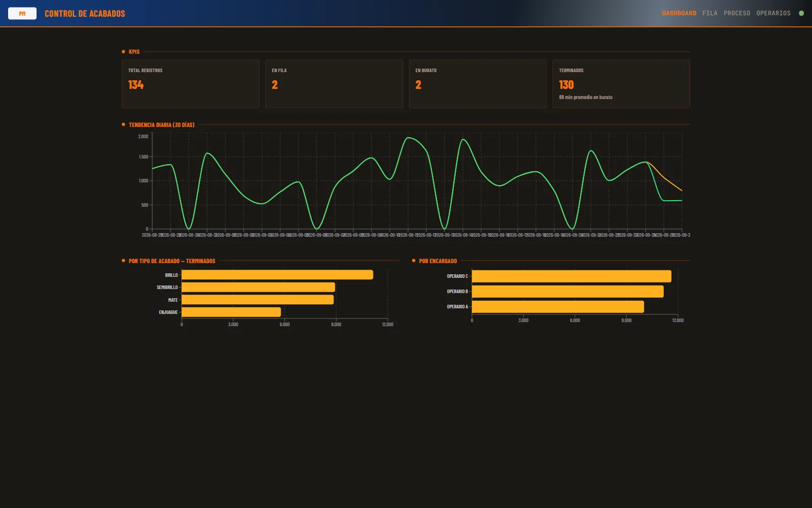The height and width of the screenshot is (508, 812).
Task: Click the OPERARIO C axis label
Action: (x=458, y=276)
